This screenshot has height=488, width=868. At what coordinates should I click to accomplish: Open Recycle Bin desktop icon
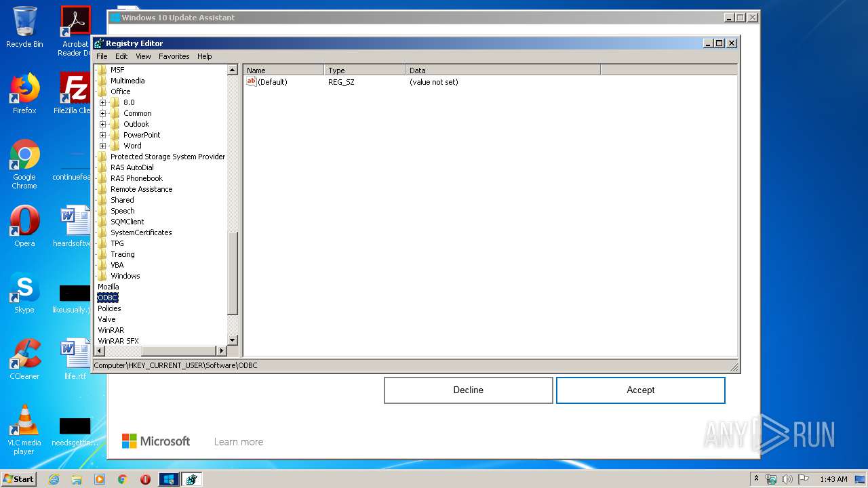24,27
